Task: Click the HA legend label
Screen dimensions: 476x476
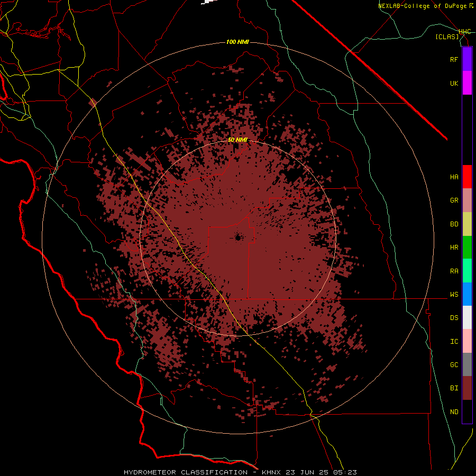Action: tap(454, 177)
